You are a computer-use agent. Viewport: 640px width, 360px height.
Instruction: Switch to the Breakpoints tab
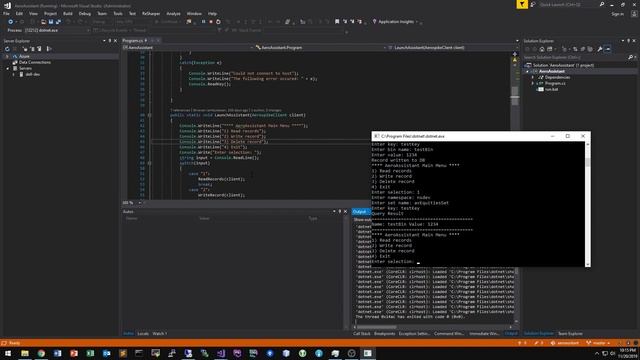[384, 334]
